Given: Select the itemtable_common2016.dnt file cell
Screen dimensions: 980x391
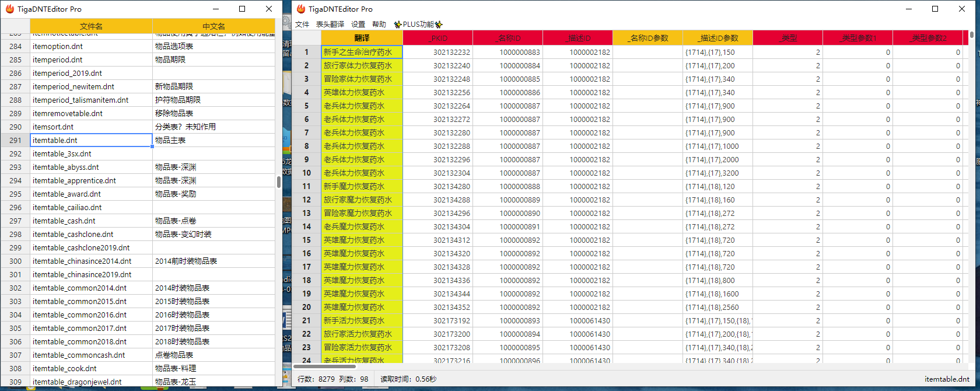Looking at the screenshot, I should coord(91,315).
